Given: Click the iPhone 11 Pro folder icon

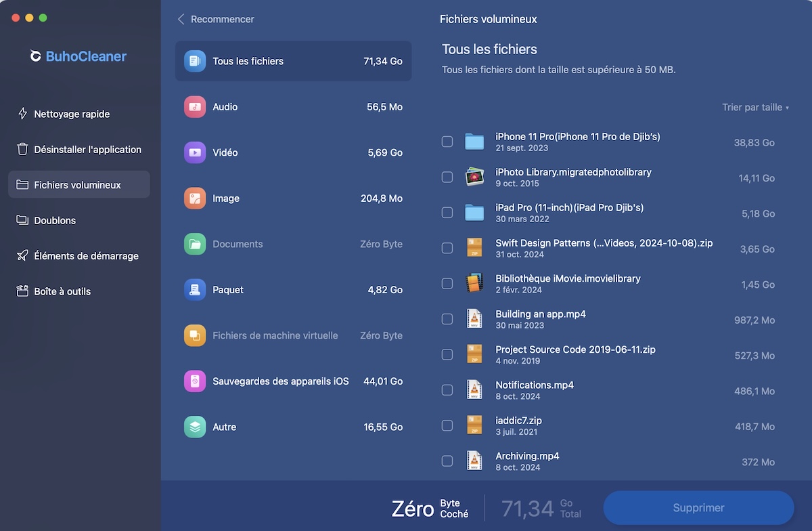Looking at the screenshot, I should pyautogui.click(x=474, y=142).
